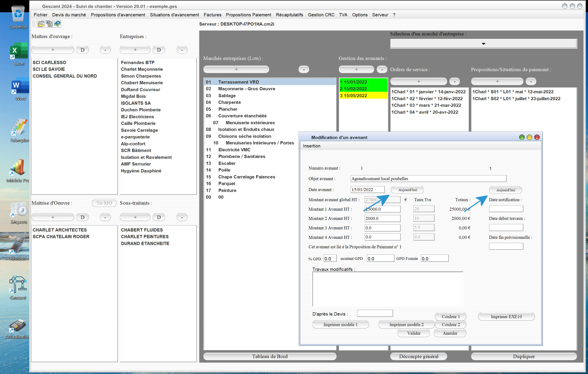This screenshot has height=374, width=588.
Task: Open the Devis du marché menu
Action: tap(69, 15)
